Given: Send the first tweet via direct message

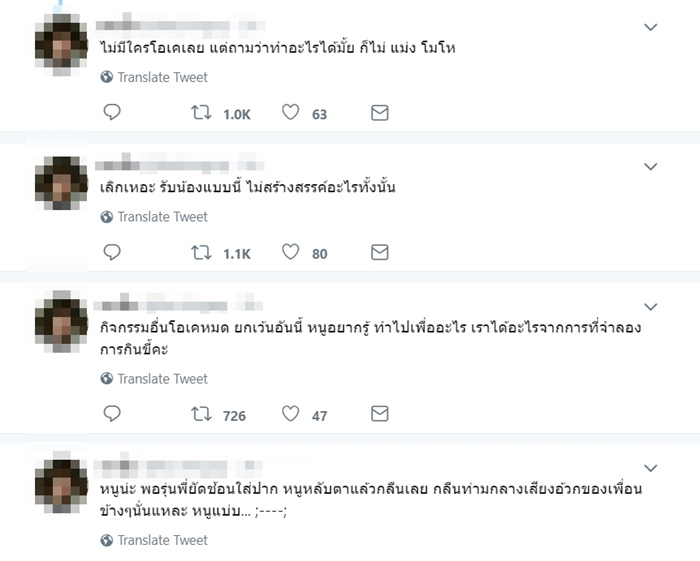Looking at the screenshot, I should tap(379, 113).
